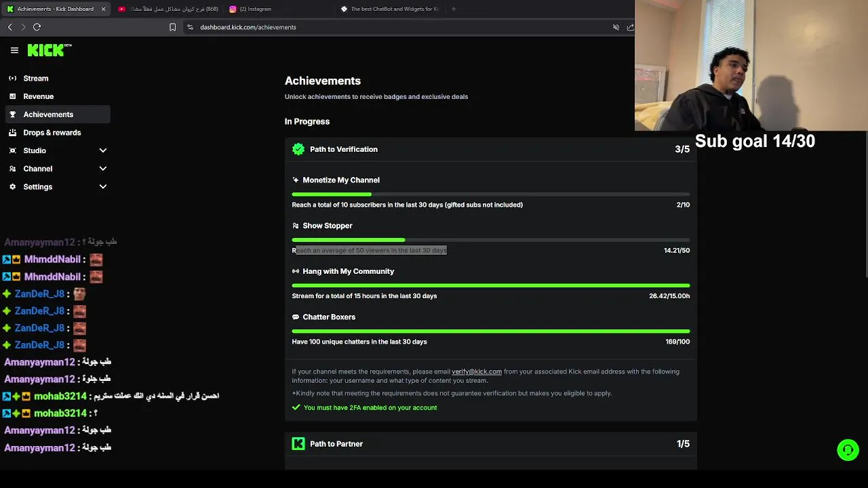868x488 pixels.
Task: Click the Hang with My Community icon
Action: (296, 271)
